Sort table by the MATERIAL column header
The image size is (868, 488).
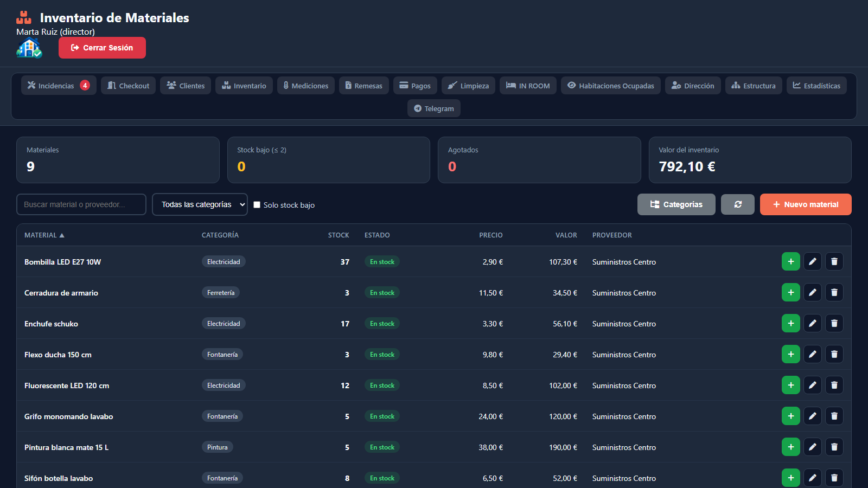pyautogui.click(x=44, y=235)
